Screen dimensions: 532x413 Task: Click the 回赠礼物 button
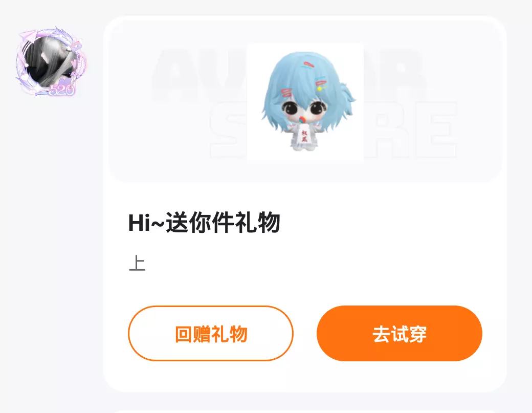[x=211, y=333]
